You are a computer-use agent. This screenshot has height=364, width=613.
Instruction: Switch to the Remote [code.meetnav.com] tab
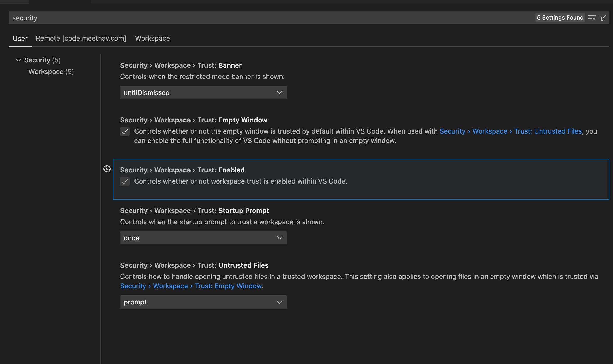pyautogui.click(x=81, y=38)
